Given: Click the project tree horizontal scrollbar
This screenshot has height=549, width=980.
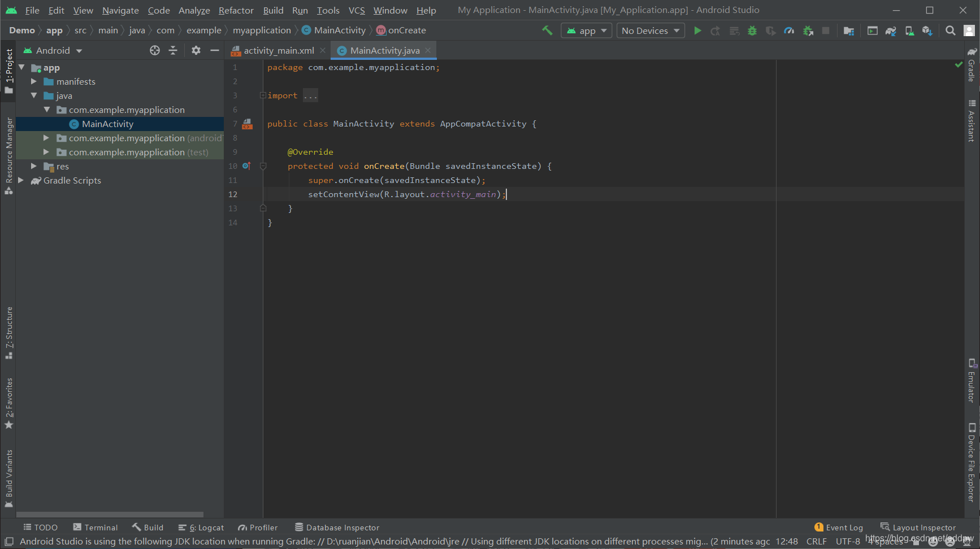Looking at the screenshot, I should [x=110, y=515].
